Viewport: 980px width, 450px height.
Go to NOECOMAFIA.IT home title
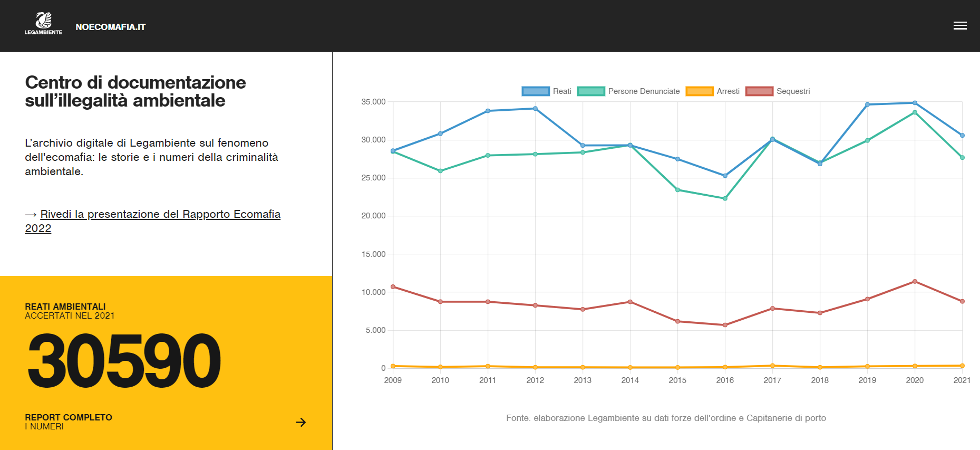coord(111,27)
